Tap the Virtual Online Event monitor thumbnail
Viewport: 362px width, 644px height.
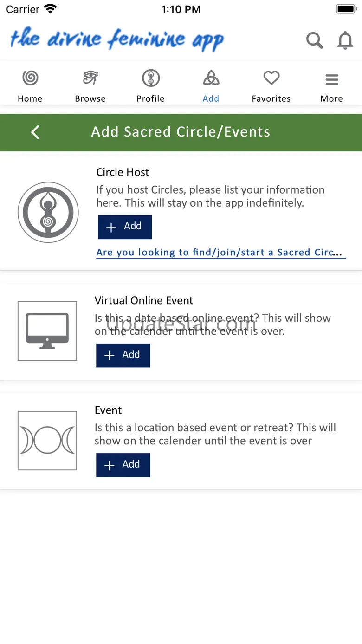47,331
